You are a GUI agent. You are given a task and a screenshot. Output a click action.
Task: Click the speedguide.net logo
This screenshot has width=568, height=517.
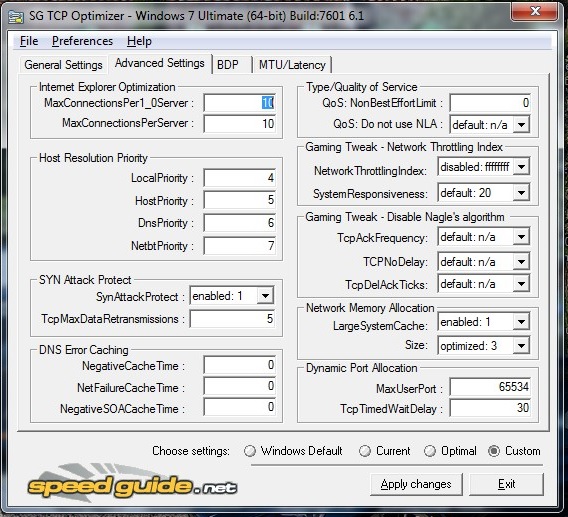133,483
